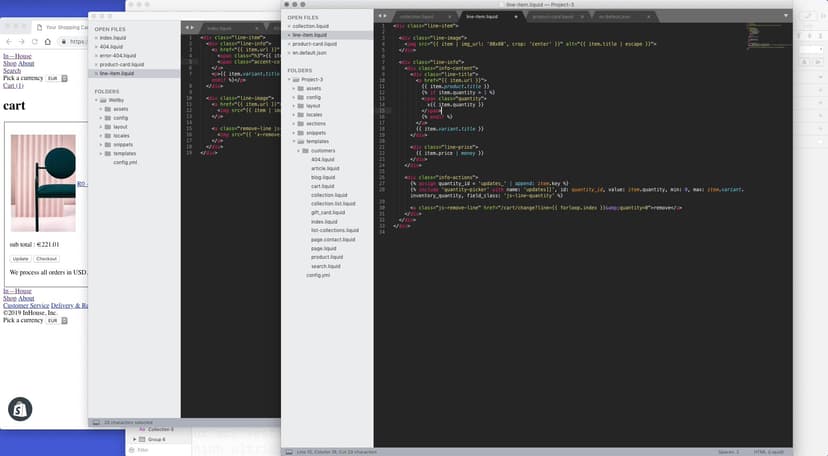Click the browser back arrow
Screen dimensions: 828x456
click(9, 42)
